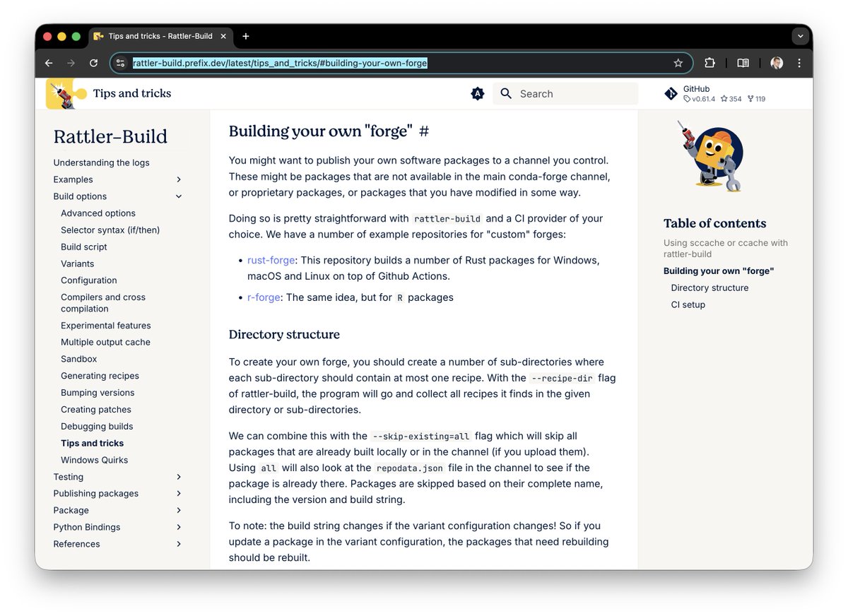Open Selector syntax (if/then) page
The width and height of the screenshot is (848, 616).
click(110, 230)
